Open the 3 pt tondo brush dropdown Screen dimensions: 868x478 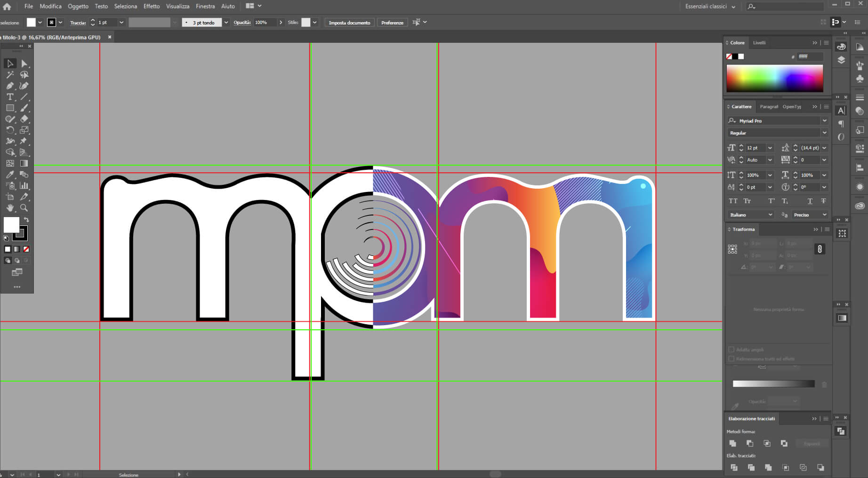point(226,23)
